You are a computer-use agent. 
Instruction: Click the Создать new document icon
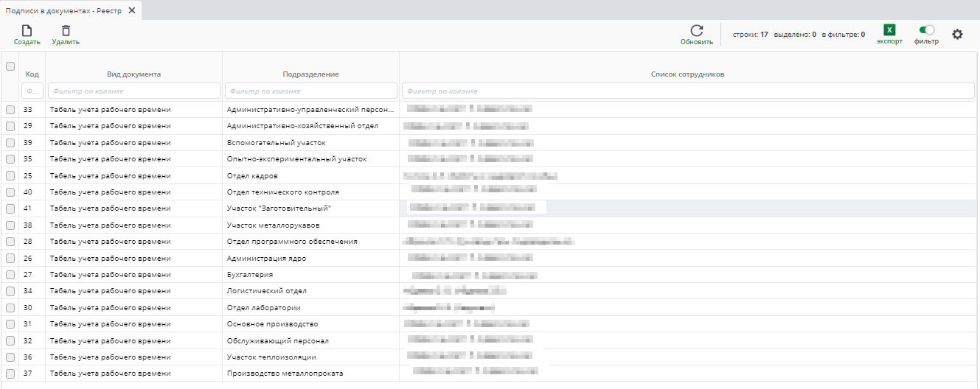[27, 30]
